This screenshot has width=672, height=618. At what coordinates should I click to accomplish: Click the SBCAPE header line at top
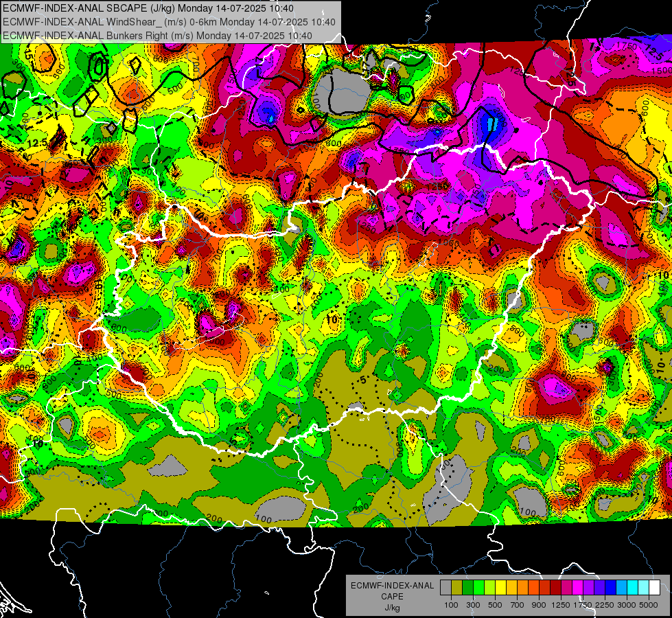pos(148,8)
